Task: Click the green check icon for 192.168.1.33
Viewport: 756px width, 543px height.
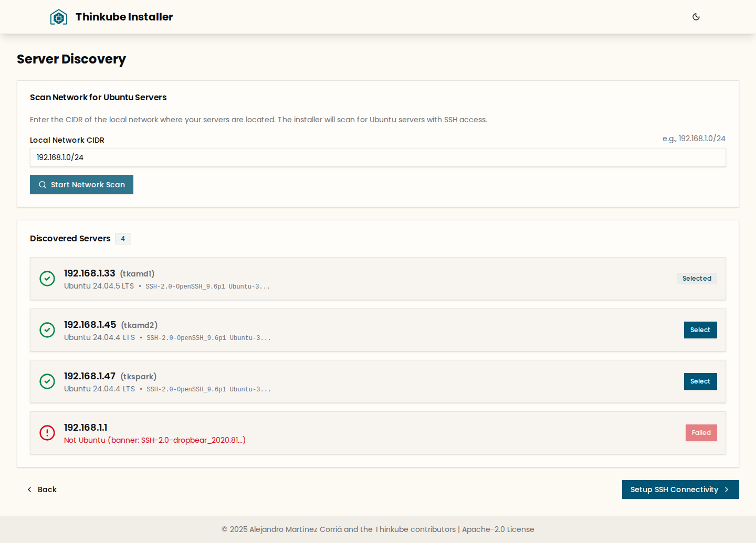Action: click(47, 279)
